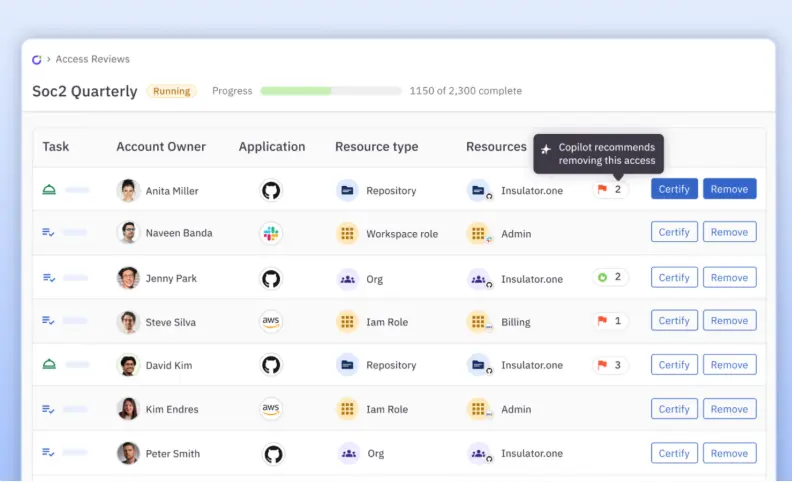The width and height of the screenshot is (792, 482).
Task: Click the Iam Role grid icon for Kim Endres
Action: [x=347, y=409]
